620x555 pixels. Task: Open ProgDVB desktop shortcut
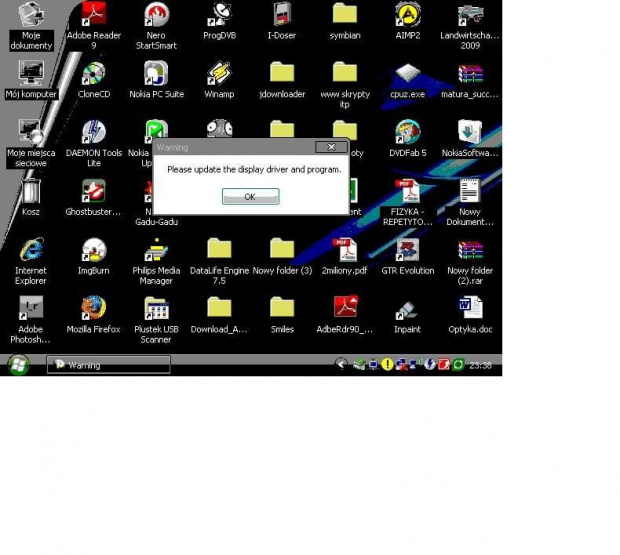click(219, 16)
